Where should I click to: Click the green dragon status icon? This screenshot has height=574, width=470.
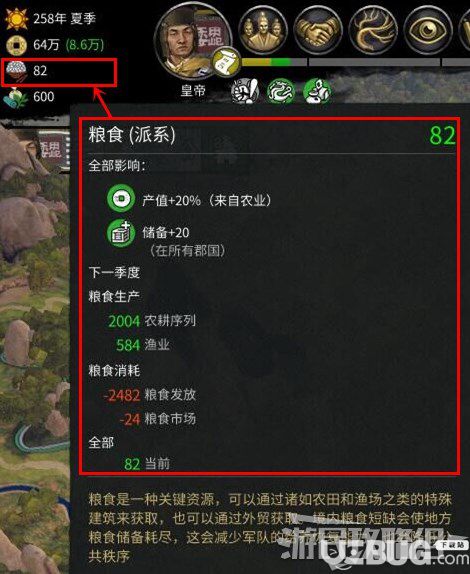coord(281,92)
